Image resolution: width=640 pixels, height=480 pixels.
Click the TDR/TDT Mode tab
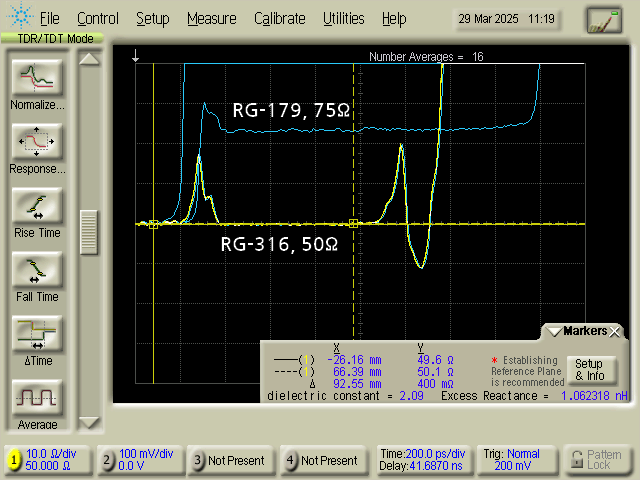click(x=52, y=38)
